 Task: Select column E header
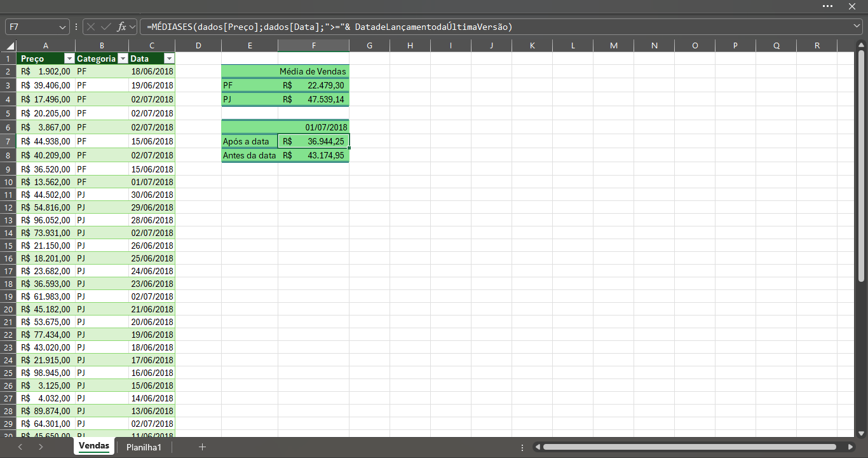[250, 45]
